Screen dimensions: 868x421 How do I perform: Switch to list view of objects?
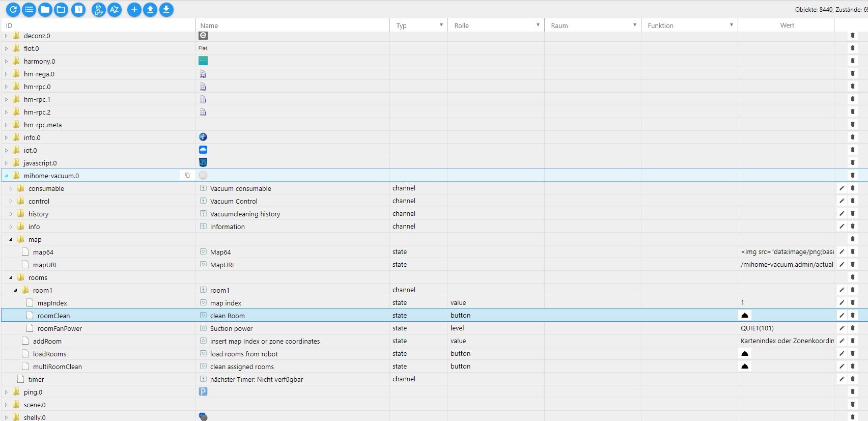(30, 9)
